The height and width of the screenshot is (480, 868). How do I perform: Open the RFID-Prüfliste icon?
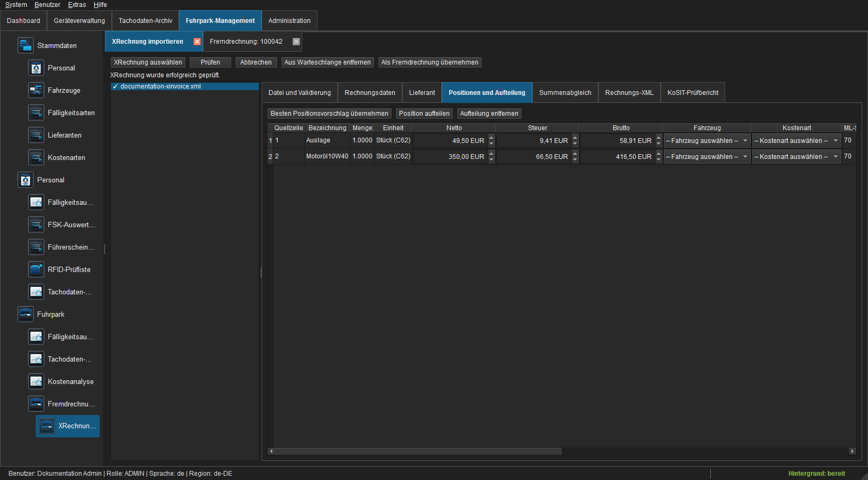36,269
